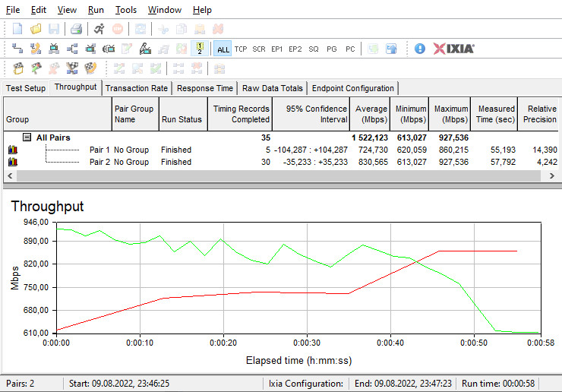
Task: Click Pair 2 average value 830,565
Action: [373, 162]
